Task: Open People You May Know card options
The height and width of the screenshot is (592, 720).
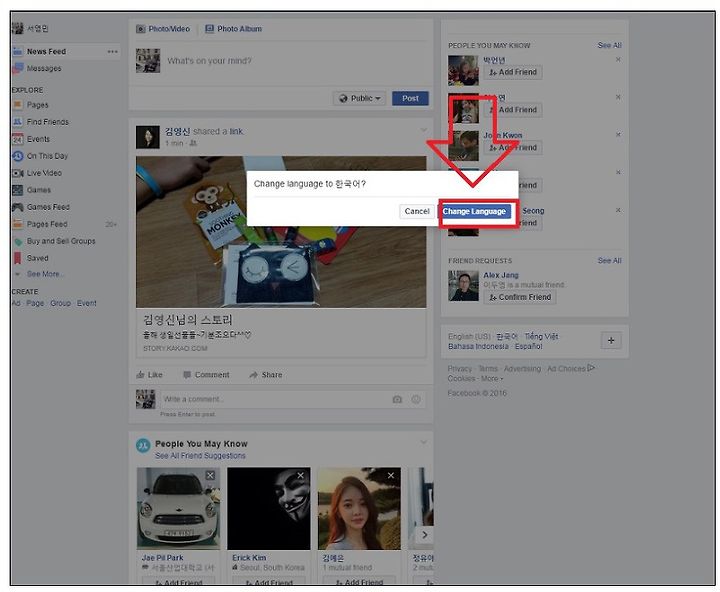Action: coord(423,442)
